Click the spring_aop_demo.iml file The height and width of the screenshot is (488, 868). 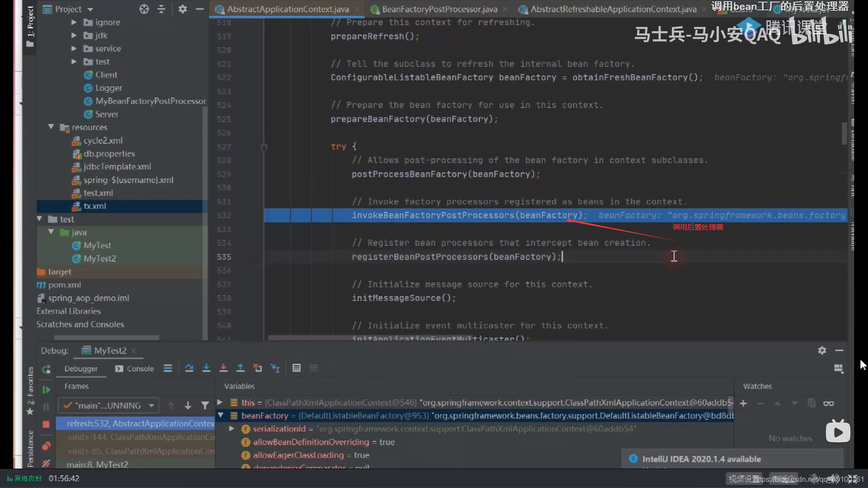tap(83, 298)
